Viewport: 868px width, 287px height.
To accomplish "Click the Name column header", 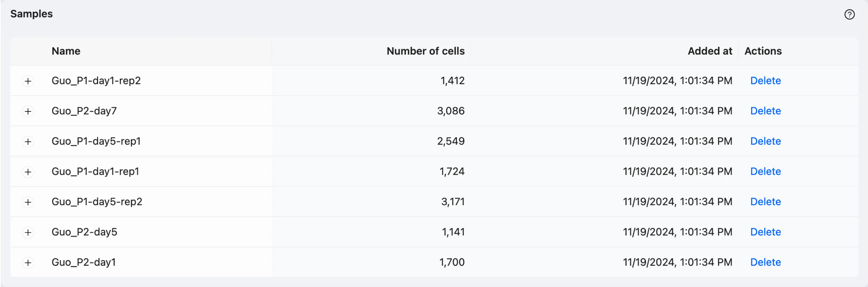I will click(66, 51).
